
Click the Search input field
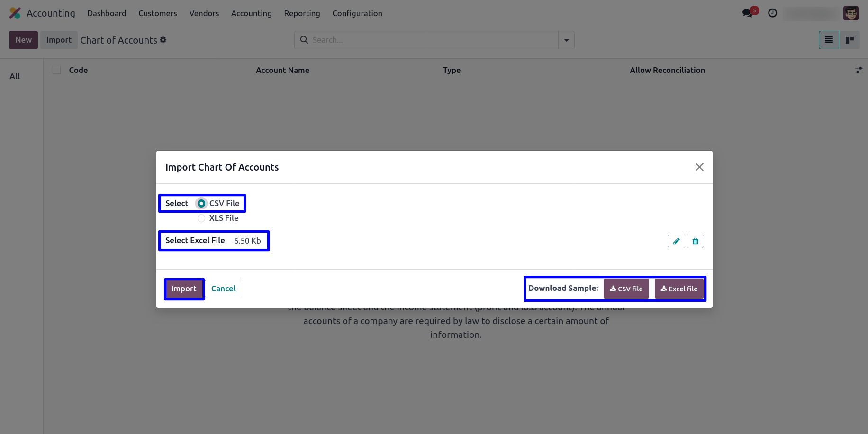[x=426, y=40]
